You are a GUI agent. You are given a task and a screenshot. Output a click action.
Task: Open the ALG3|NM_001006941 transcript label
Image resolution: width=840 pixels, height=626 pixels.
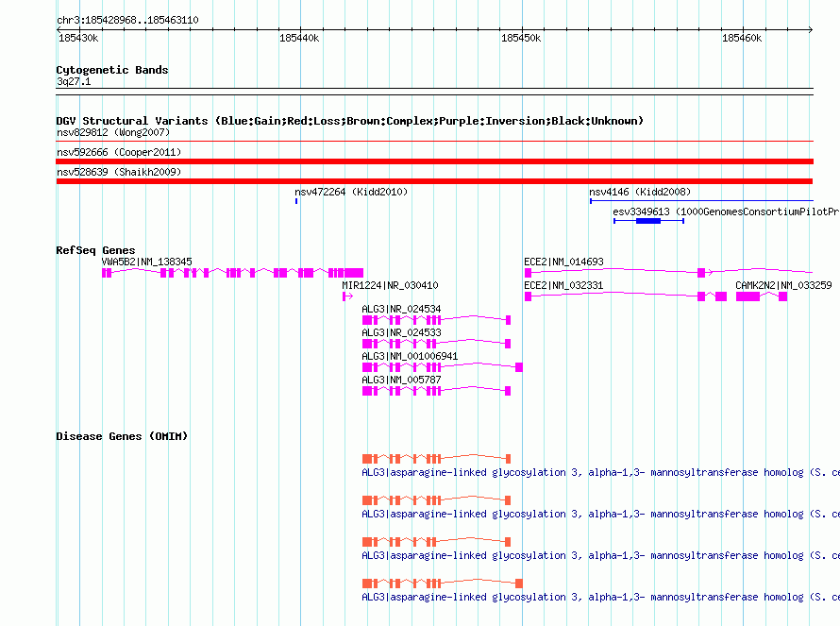(410, 356)
